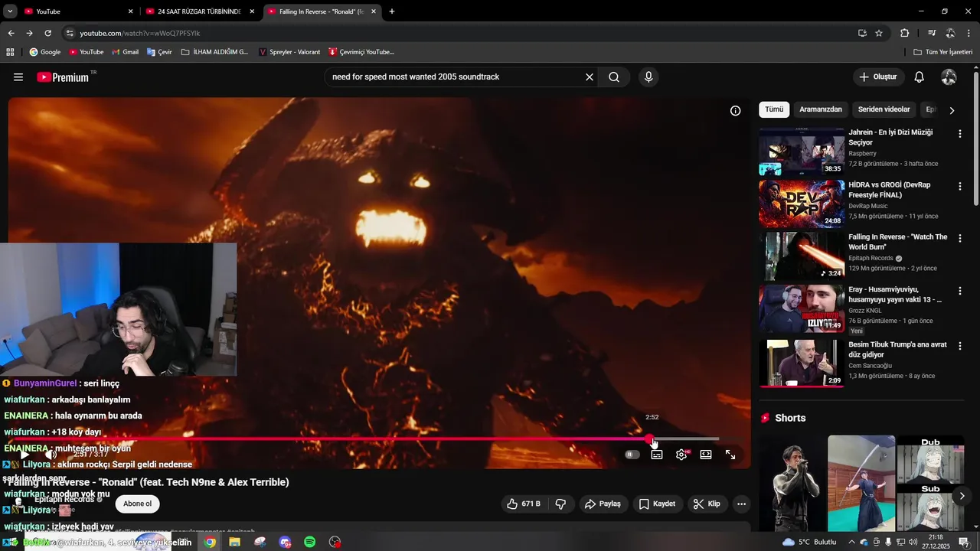Open the notifications bell
The width and height of the screenshot is (980, 551).
point(920,77)
